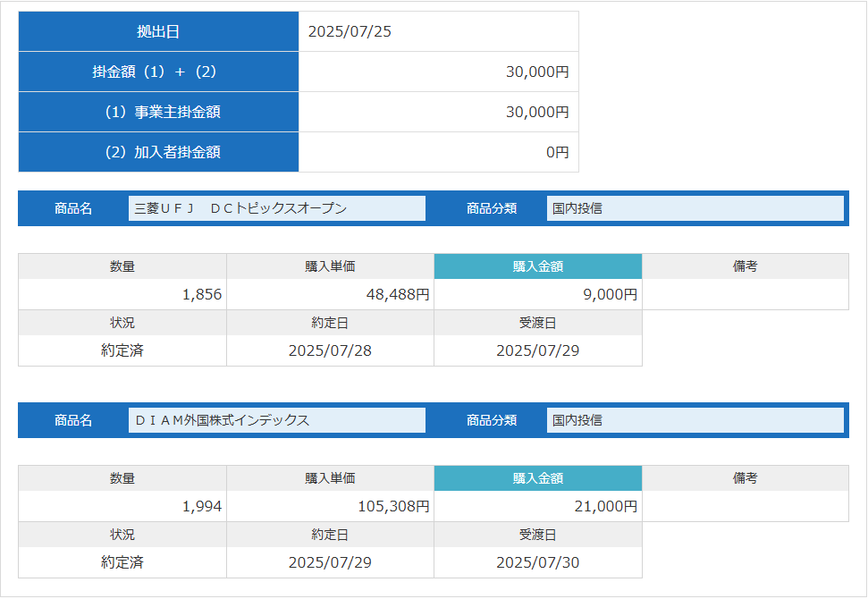868x599 pixels.
Task: Select 約定日 2025/07/29 for DIAM
Action: pos(330,562)
